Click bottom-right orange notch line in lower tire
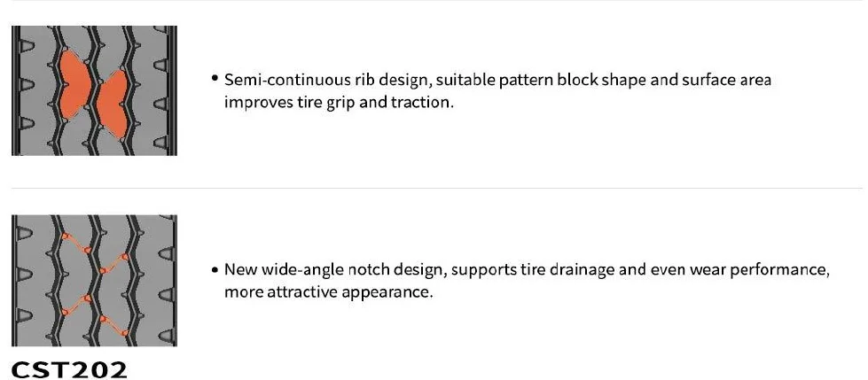This screenshot has height=380, width=868. [114, 325]
